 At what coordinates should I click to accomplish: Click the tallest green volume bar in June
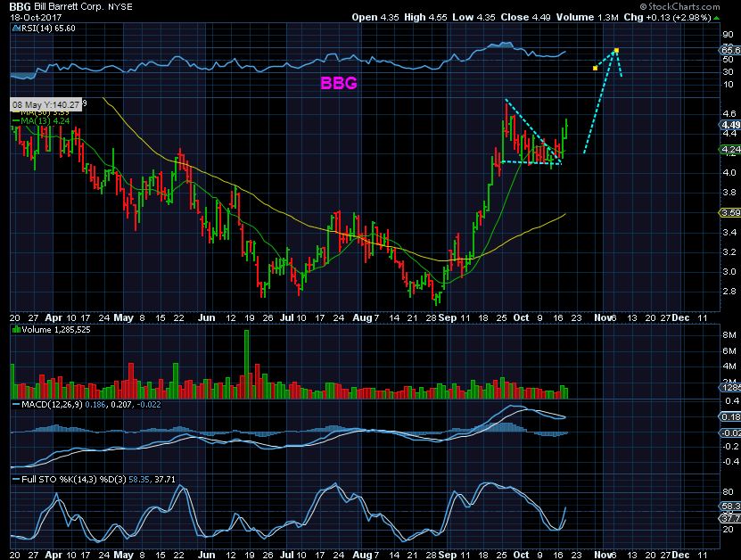(246, 364)
